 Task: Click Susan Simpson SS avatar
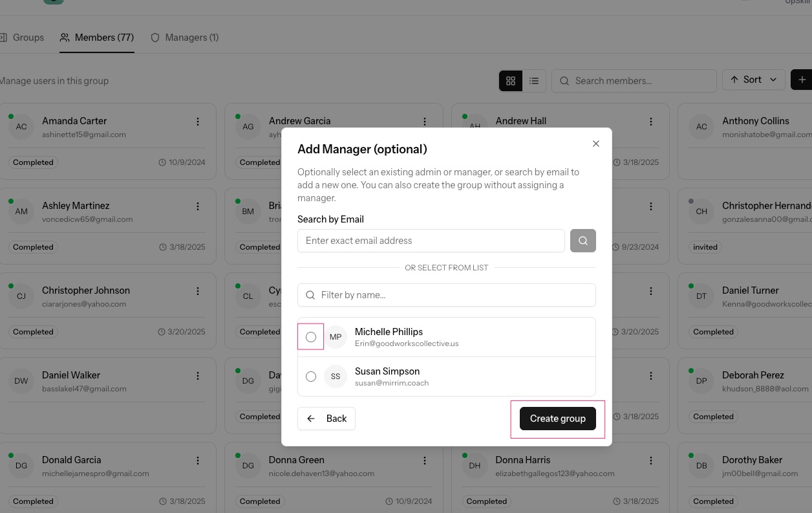click(336, 377)
